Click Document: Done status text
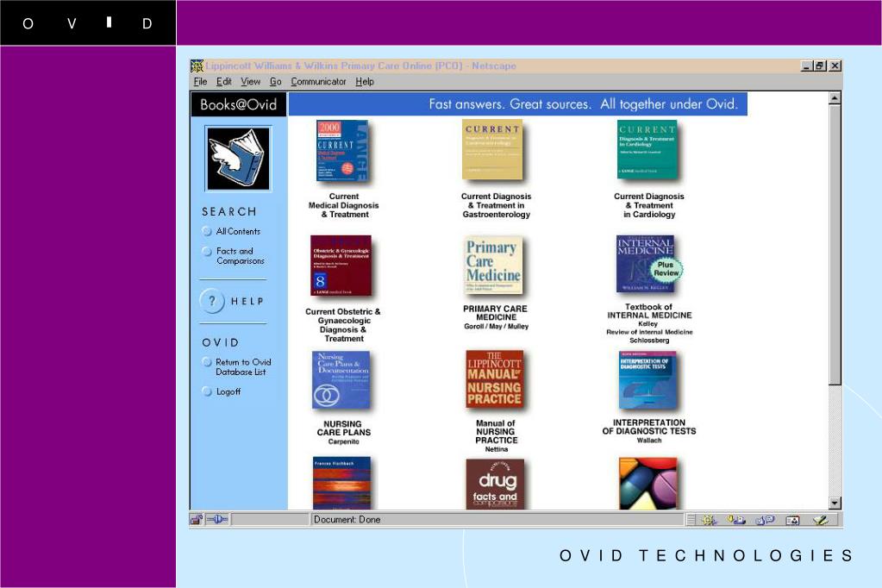 click(x=347, y=519)
